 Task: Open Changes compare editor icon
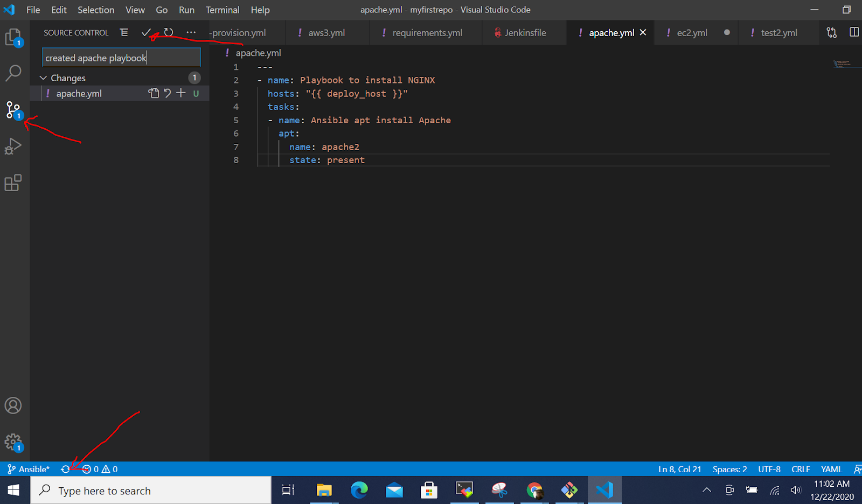coord(832,32)
